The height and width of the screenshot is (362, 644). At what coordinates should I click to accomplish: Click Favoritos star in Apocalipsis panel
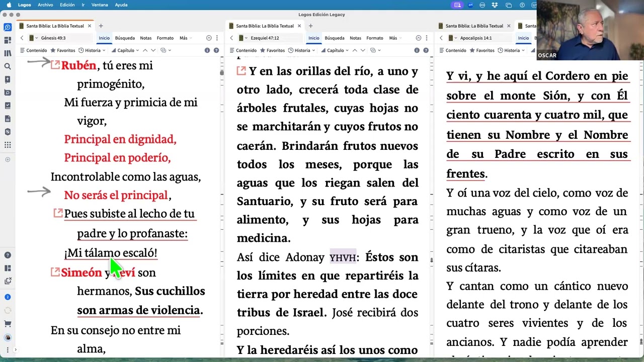pos(482,50)
